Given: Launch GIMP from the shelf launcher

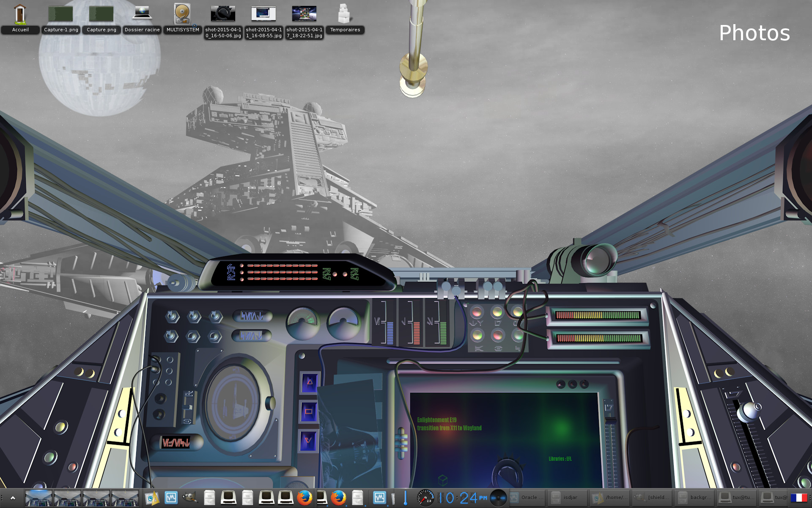Looking at the screenshot, I should [190, 498].
